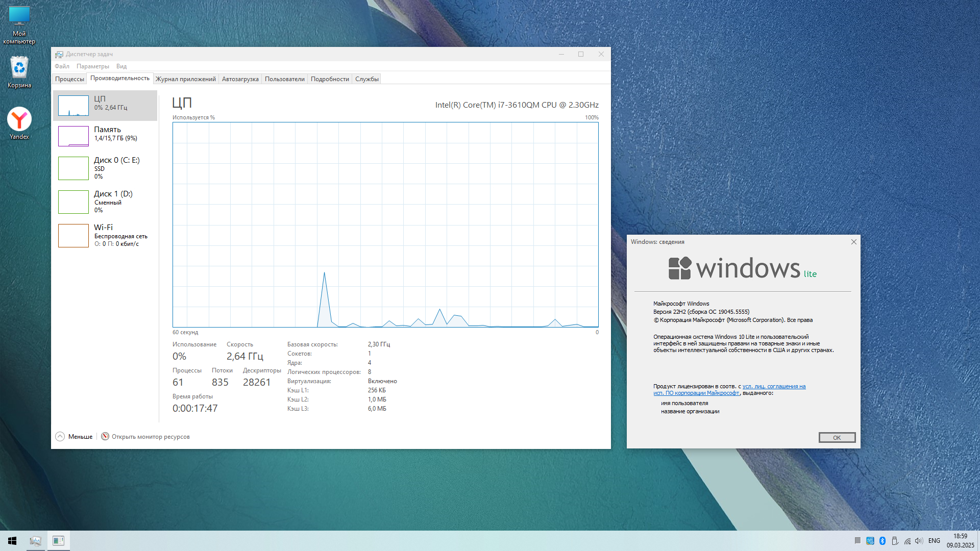Switch to the Автозагрузка tab
980x551 pixels.
click(x=240, y=79)
